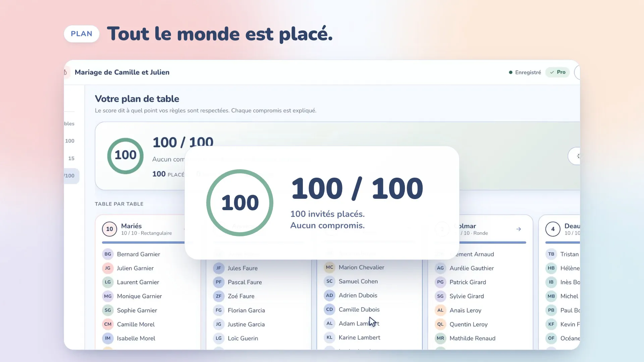Click the 100 score ring in summary card
Viewport: 644px width, 362px height.
click(x=125, y=156)
